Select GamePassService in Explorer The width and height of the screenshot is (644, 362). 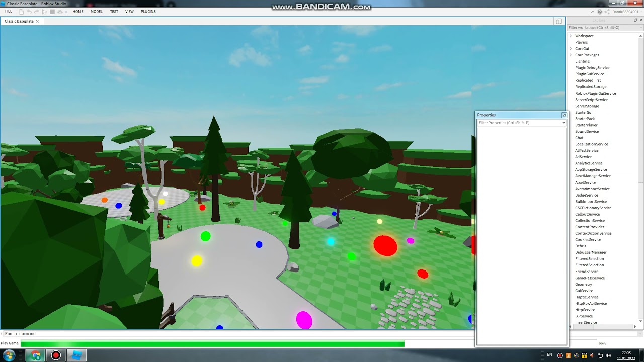590,278
